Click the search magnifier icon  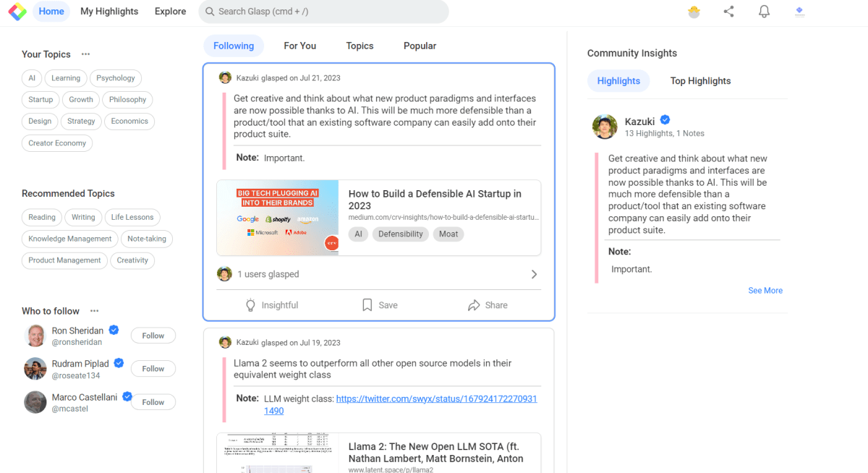pos(209,12)
